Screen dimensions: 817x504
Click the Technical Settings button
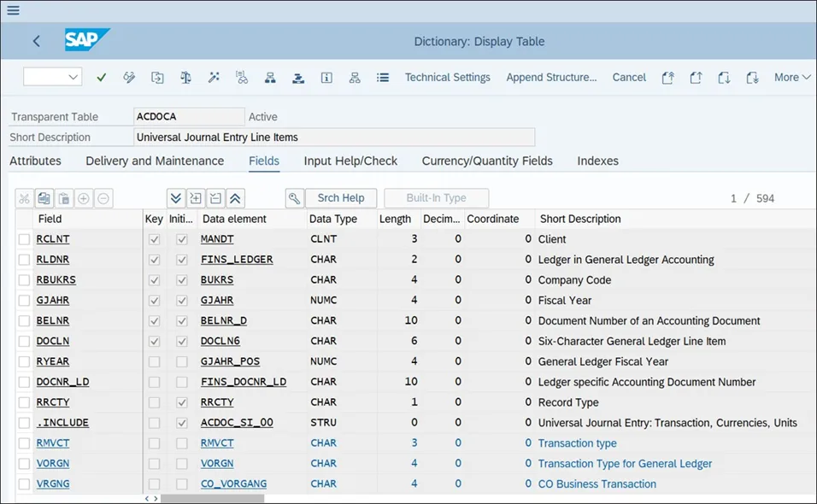(x=448, y=78)
